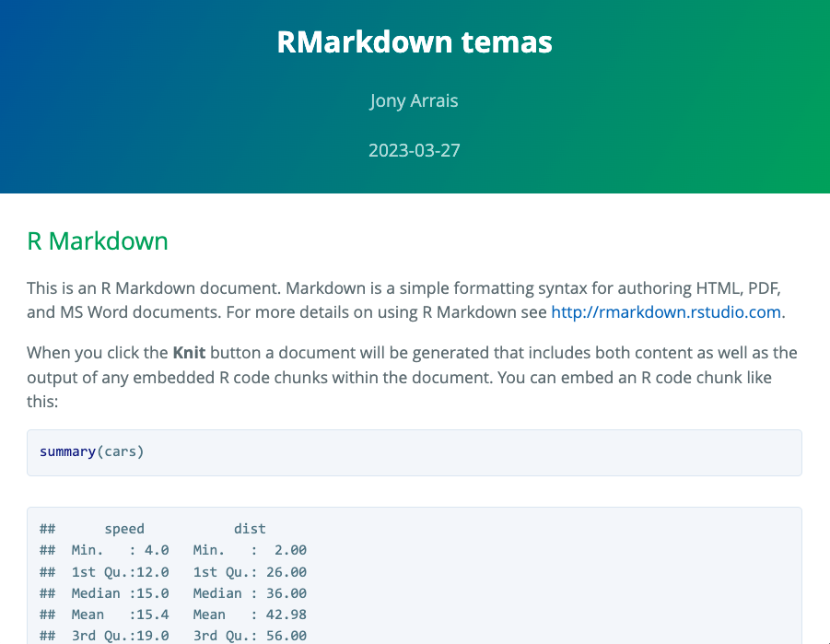Click the author name Jony Arrais
Viewport: 830px width, 644px height.
pyautogui.click(x=415, y=100)
